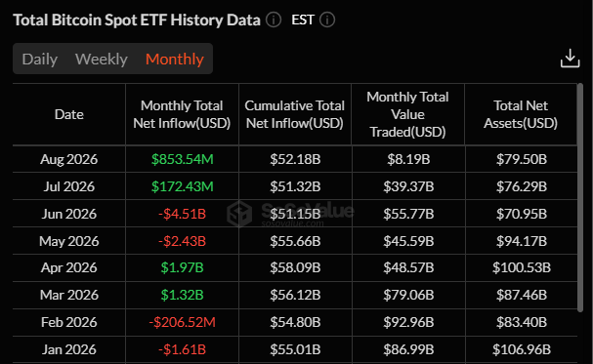Click net assets $87.46B
593x364 pixels.
522,295
